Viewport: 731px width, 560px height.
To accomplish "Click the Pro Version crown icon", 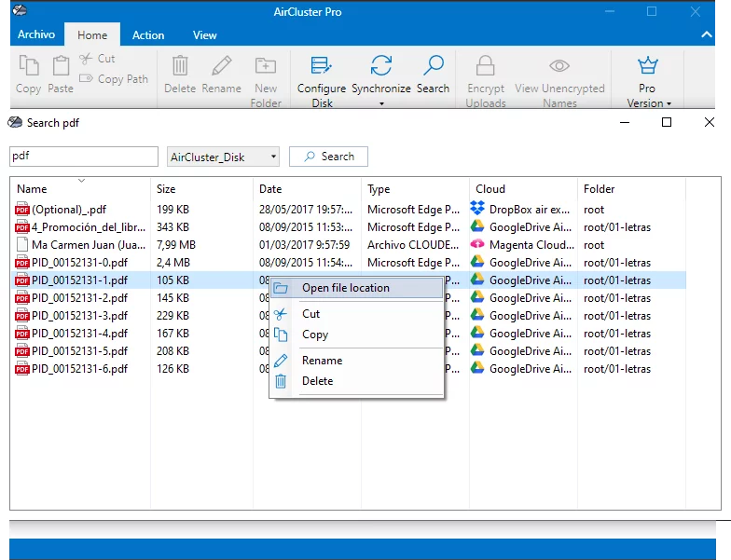I will (x=647, y=66).
